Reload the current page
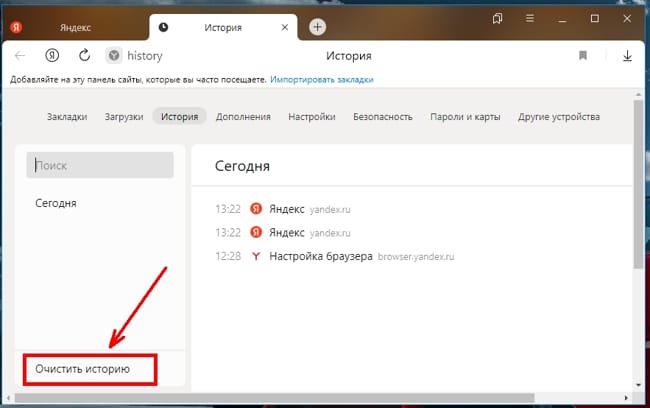The height and width of the screenshot is (408, 650). 84,55
